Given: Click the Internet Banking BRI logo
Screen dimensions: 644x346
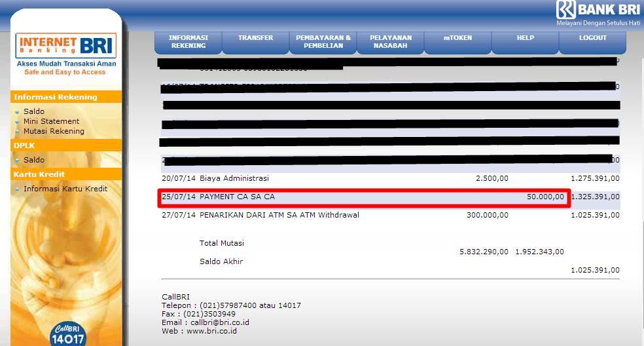Looking at the screenshot, I should point(65,45).
